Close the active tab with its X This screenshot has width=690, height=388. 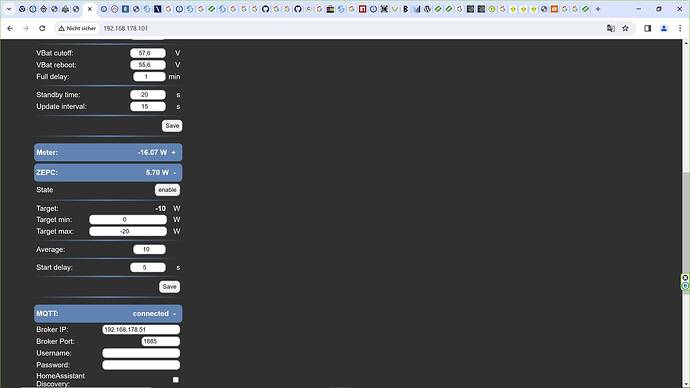point(90,9)
